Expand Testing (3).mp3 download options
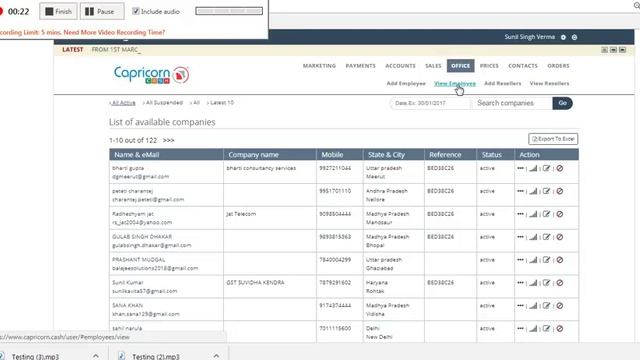This screenshot has width=640, height=360. coord(96,356)
